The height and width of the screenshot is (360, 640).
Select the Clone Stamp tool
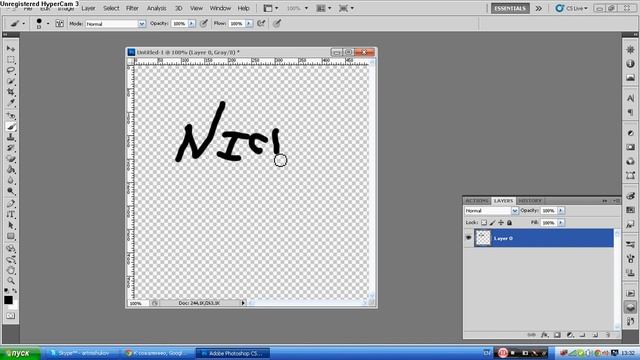[x=11, y=137]
